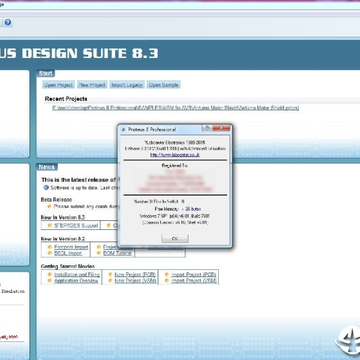Screen dimensions: 360x360
Task: Open the Application Overview movie link
Action: coord(76,280)
